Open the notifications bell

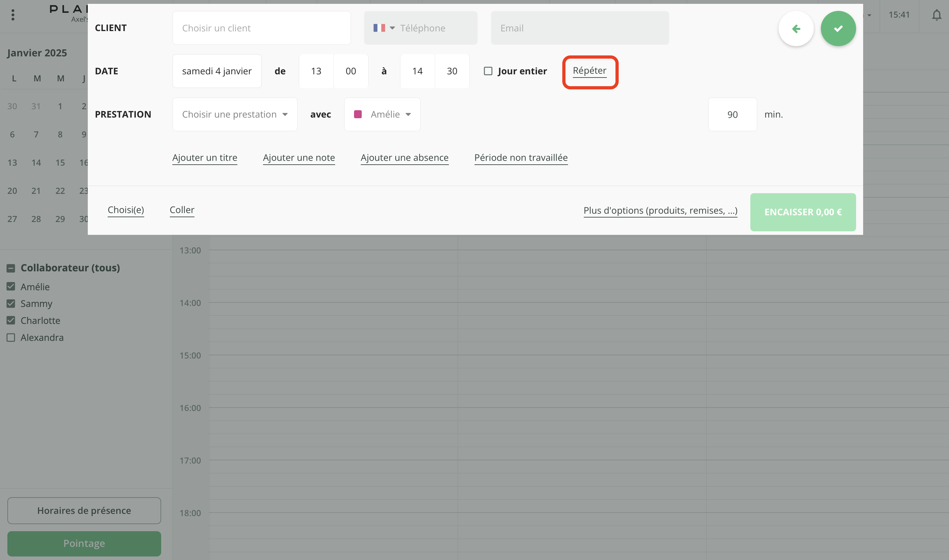[x=937, y=15]
